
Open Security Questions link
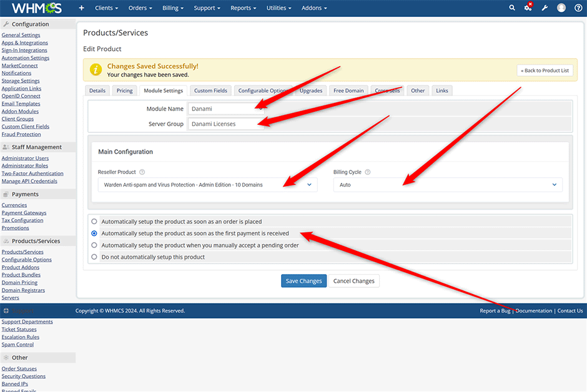pyautogui.click(x=23, y=376)
